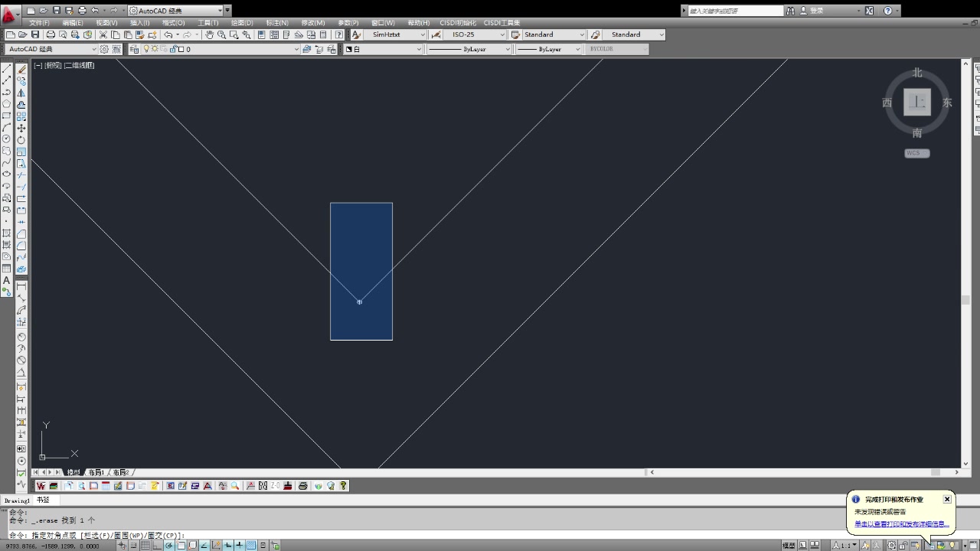This screenshot has width=980, height=551.
Task: Click the yellow question mark in bottom toolbar
Action: tap(343, 486)
